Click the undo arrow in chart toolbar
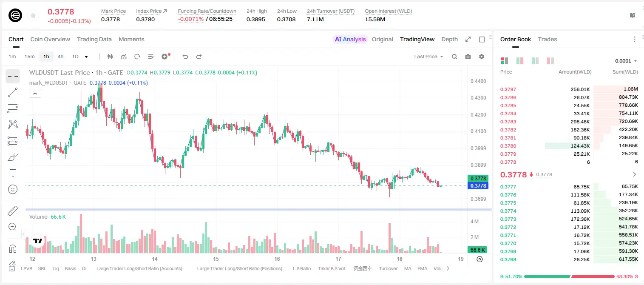 pos(185,57)
